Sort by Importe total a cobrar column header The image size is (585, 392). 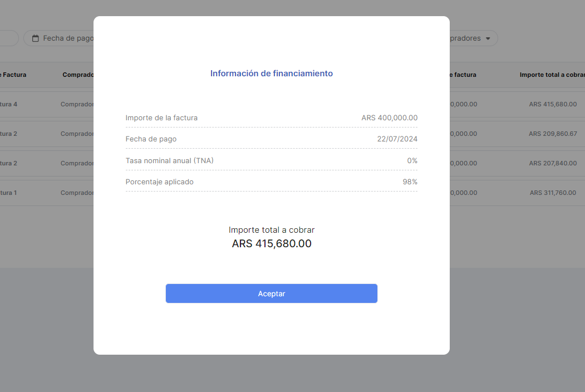click(x=552, y=75)
